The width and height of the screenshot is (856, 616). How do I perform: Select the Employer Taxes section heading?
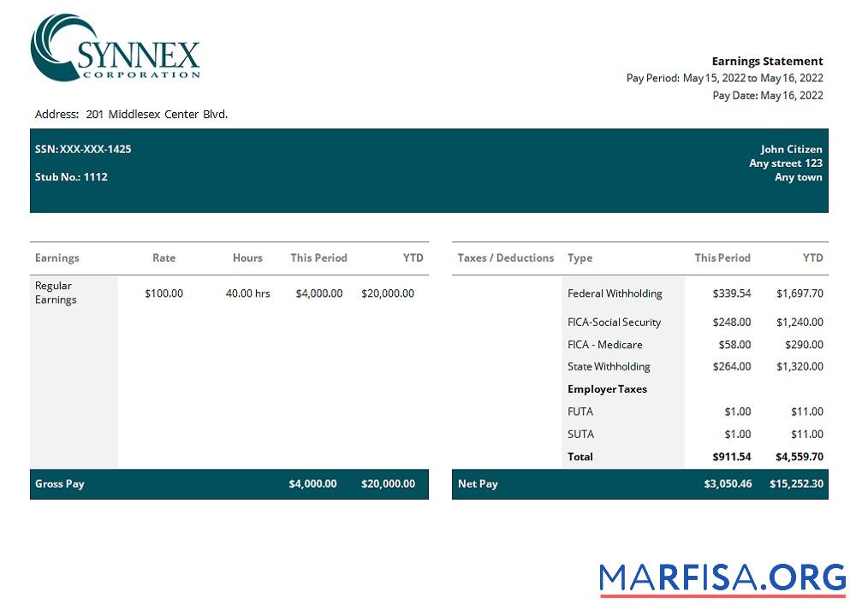608,389
